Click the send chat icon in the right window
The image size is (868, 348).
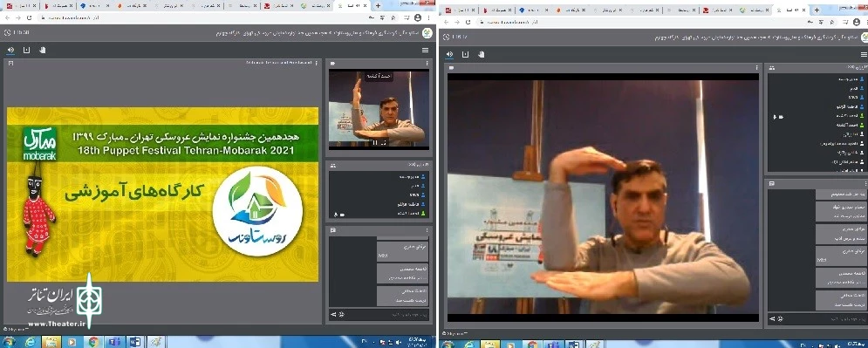tap(772, 318)
